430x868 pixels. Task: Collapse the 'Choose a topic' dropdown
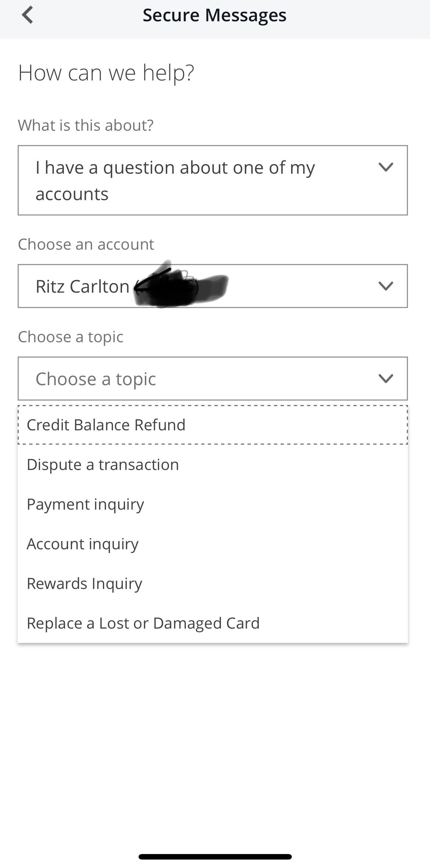pyautogui.click(x=213, y=379)
